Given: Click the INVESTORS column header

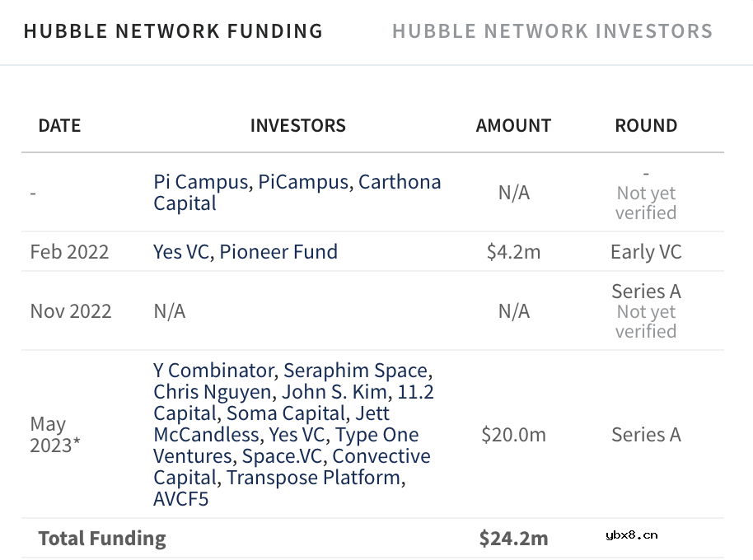Looking at the screenshot, I should click(297, 126).
